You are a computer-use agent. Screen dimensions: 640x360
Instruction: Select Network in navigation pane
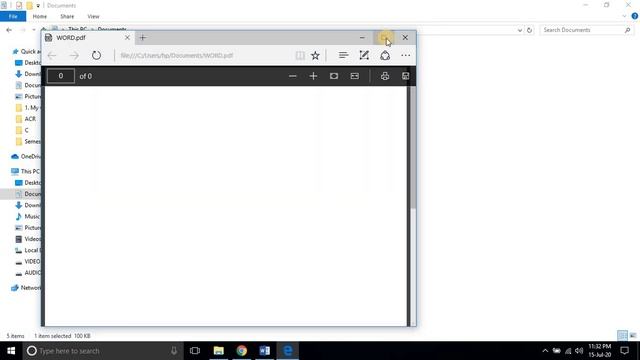[x=26, y=288]
